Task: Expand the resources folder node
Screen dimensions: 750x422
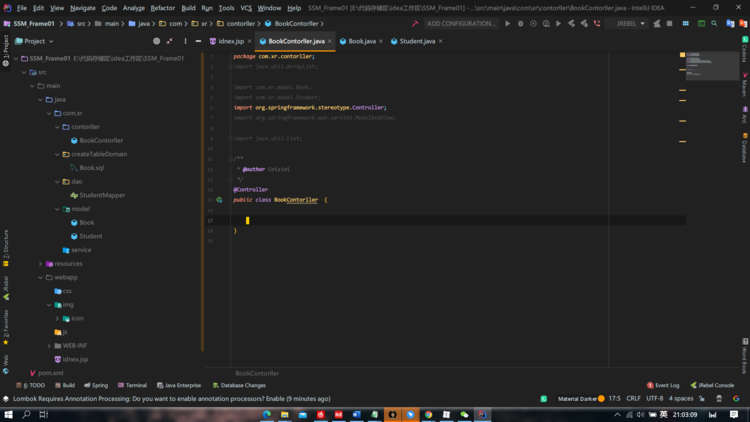Action: point(41,264)
